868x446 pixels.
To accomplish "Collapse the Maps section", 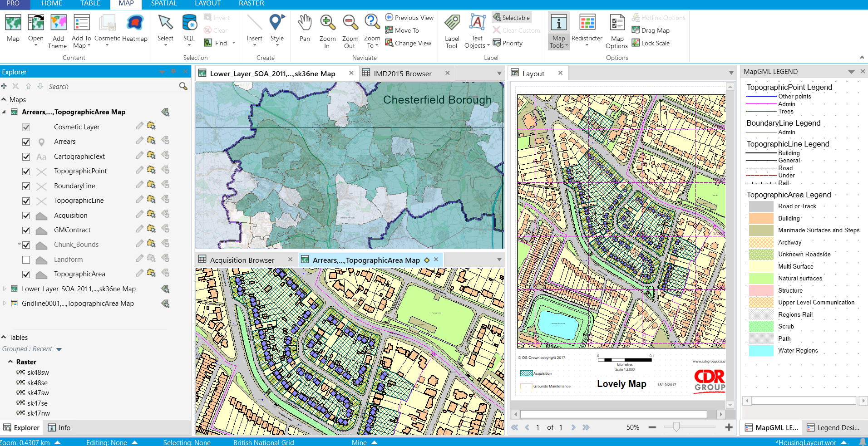I will [x=4, y=99].
